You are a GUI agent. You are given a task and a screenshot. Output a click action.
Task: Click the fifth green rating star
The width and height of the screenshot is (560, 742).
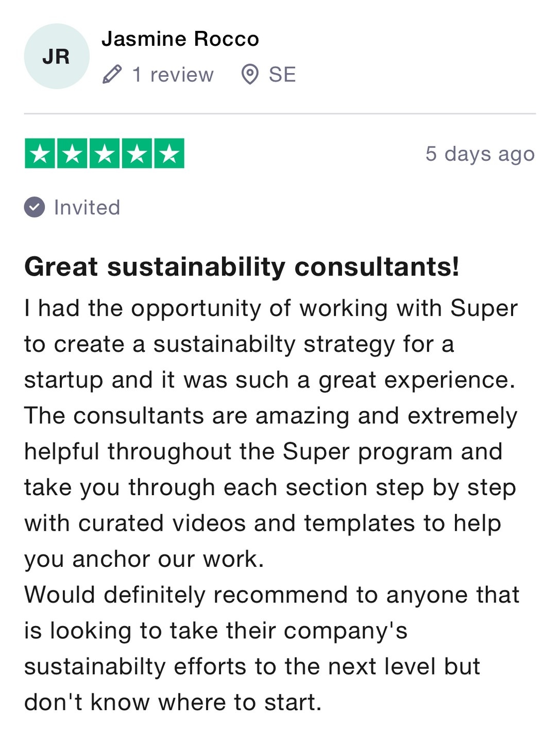[169, 154]
